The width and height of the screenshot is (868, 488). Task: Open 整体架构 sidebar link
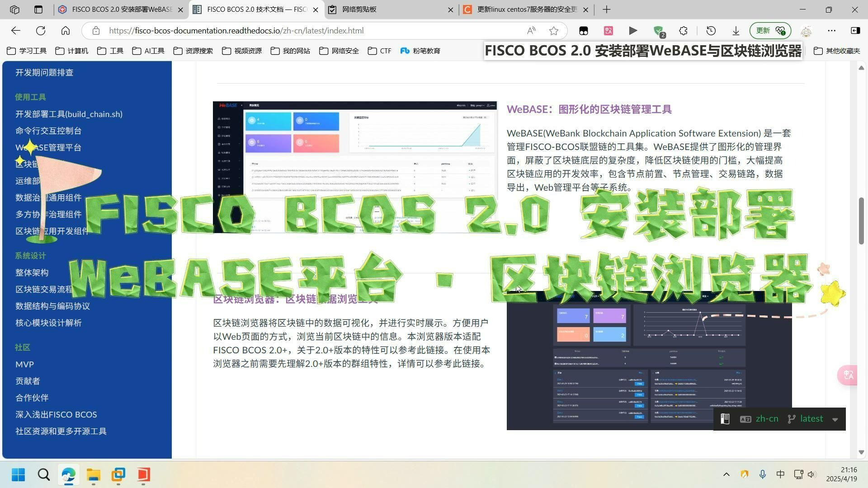(32, 273)
